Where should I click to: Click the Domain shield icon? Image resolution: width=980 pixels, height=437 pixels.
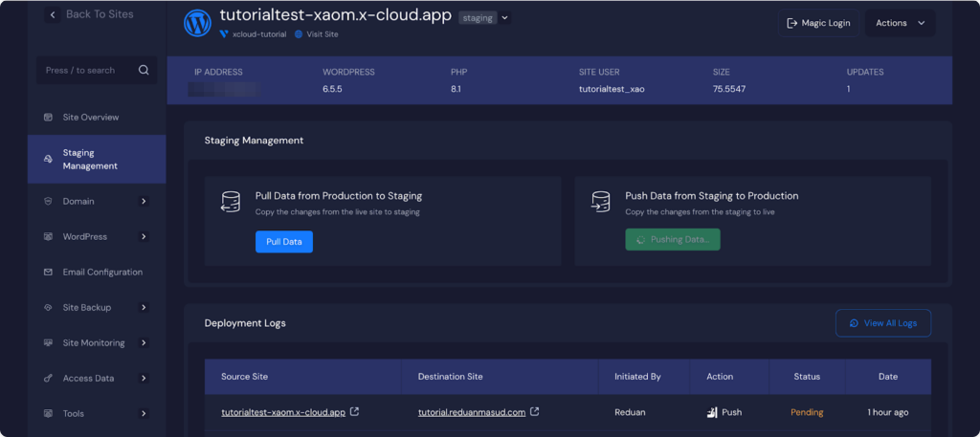pos(48,201)
